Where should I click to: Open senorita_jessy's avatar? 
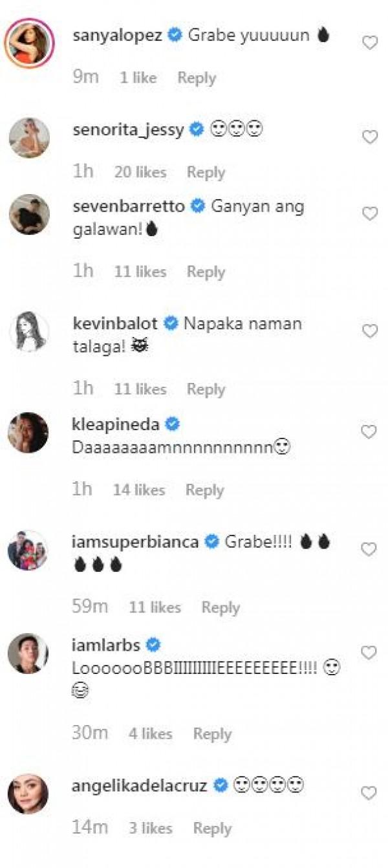pos(29,138)
